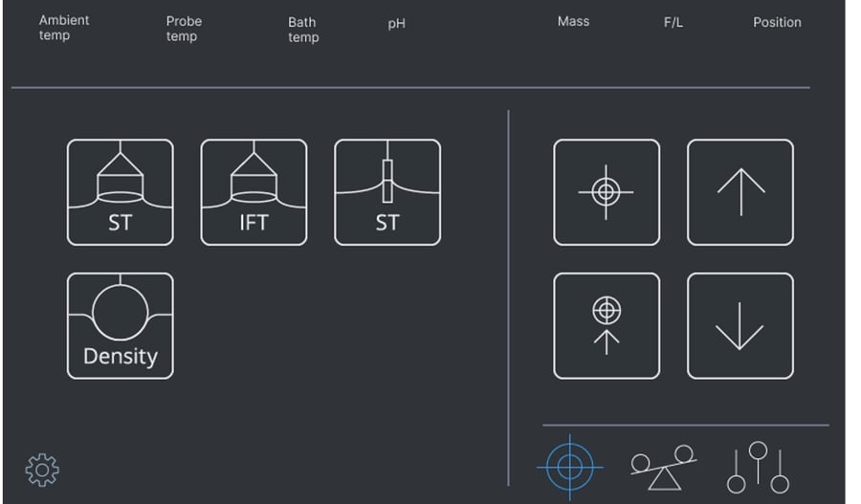
Task: Open the sliders adjustment tab
Action: click(759, 468)
